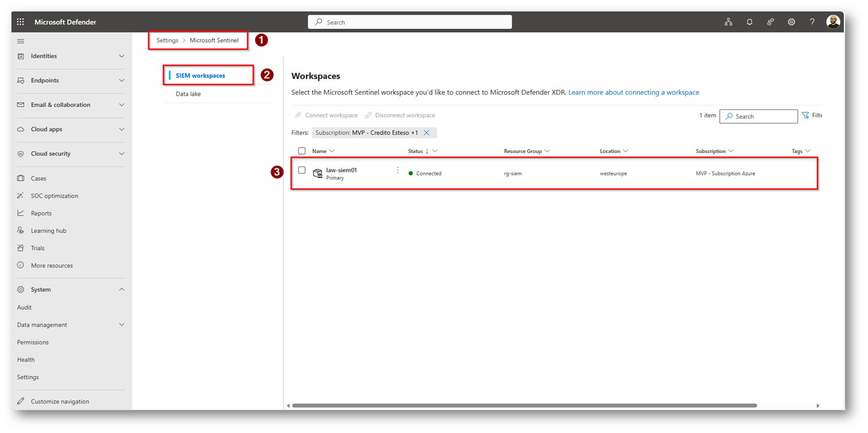Expand the Data management section
The height and width of the screenshot is (433, 868).
(122, 325)
